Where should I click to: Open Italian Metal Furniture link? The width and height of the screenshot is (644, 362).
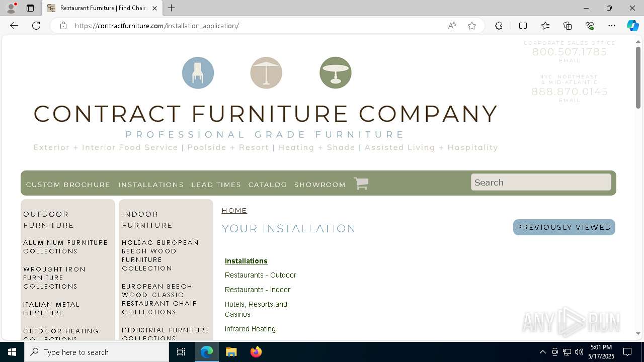(x=51, y=309)
